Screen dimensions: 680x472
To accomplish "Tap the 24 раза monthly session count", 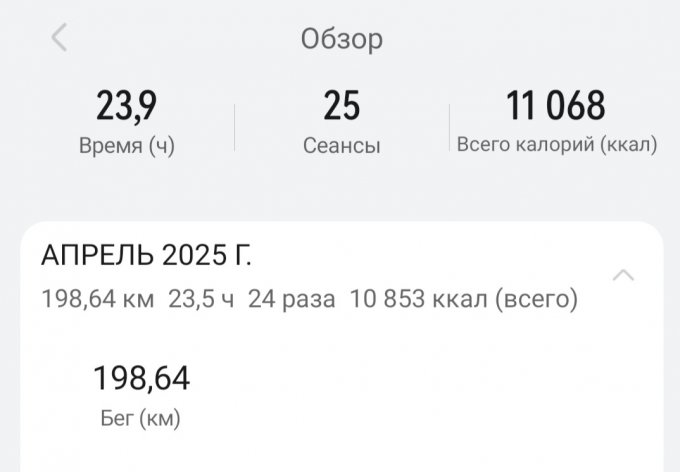I will click(291, 299).
